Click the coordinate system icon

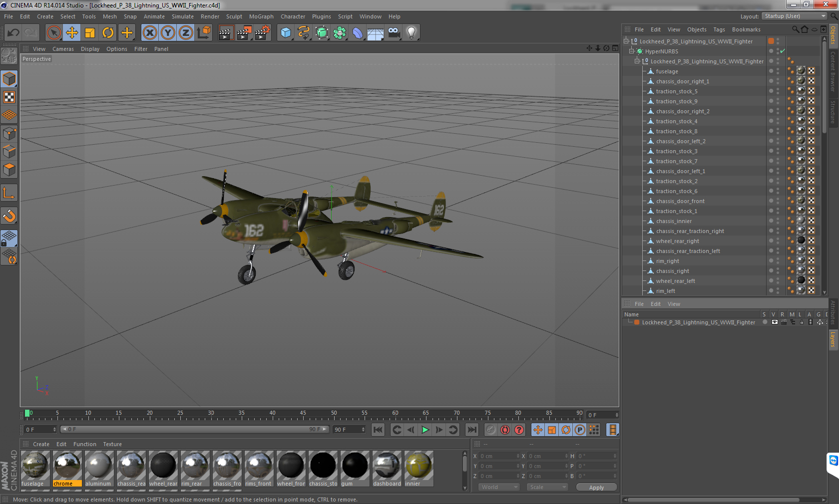pyautogui.click(x=204, y=33)
